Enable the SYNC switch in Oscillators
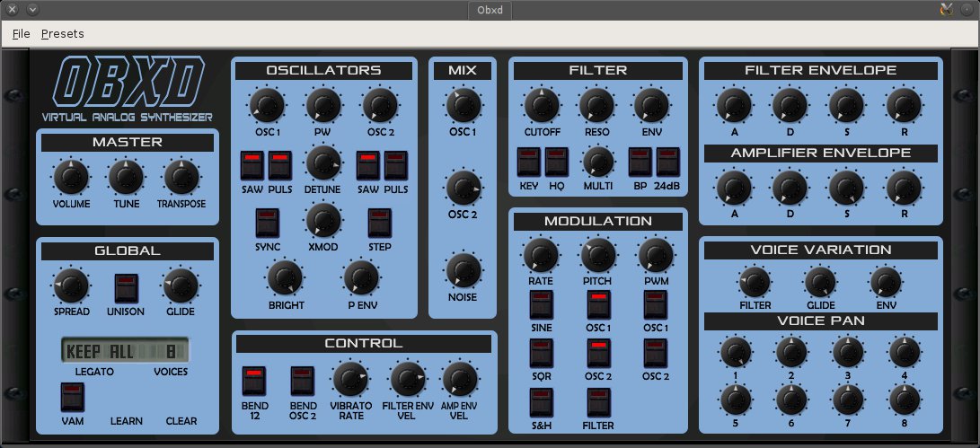The image size is (980, 448). (267, 222)
